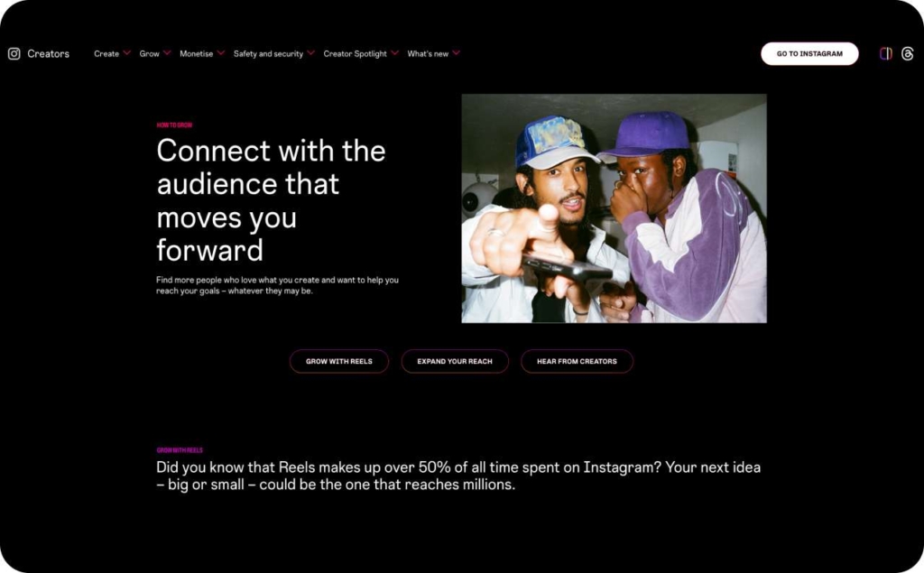This screenshot has height=573, width=924.
Task: Click the GO TO INSTAGRAM button
Action: [x=809, y=53]
